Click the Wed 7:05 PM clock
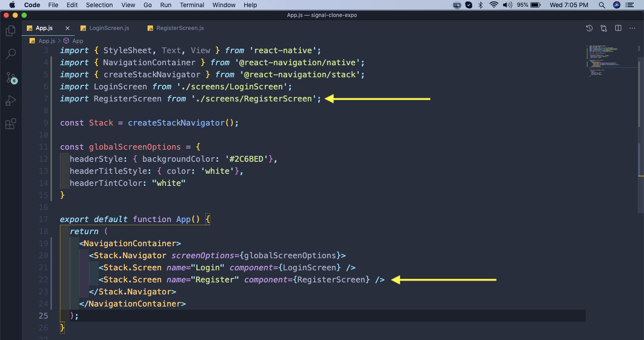The width and height of the screenshot is (644, 340). 569,5
